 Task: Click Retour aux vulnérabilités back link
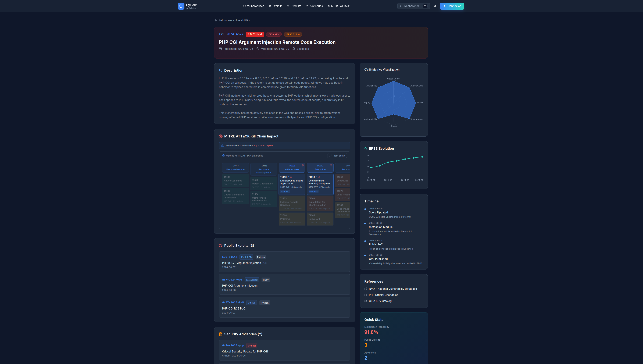pyautogui.click(x=232, y=20)
